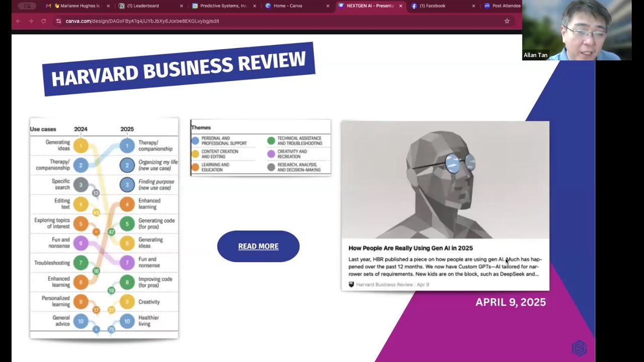
Task: Open the Leaderboard browser tab
Action: tap(150, 6)
